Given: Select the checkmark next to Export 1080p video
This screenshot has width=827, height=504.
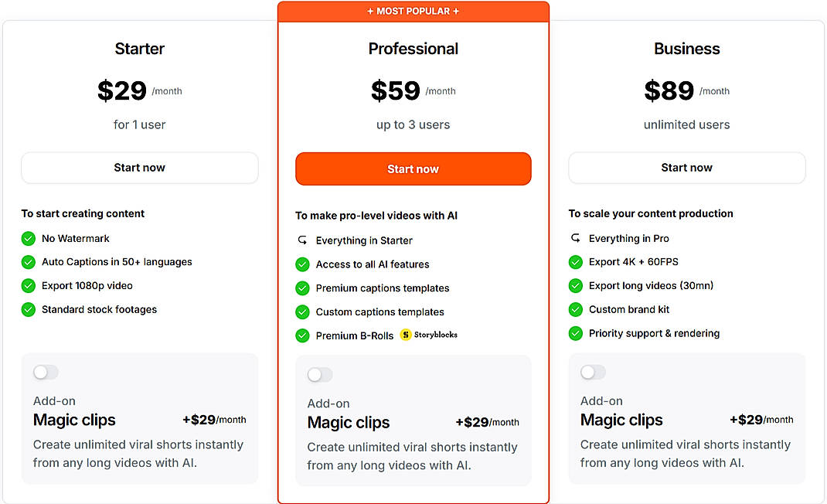Looking at the screenshot, I should [x=28, y=286].
